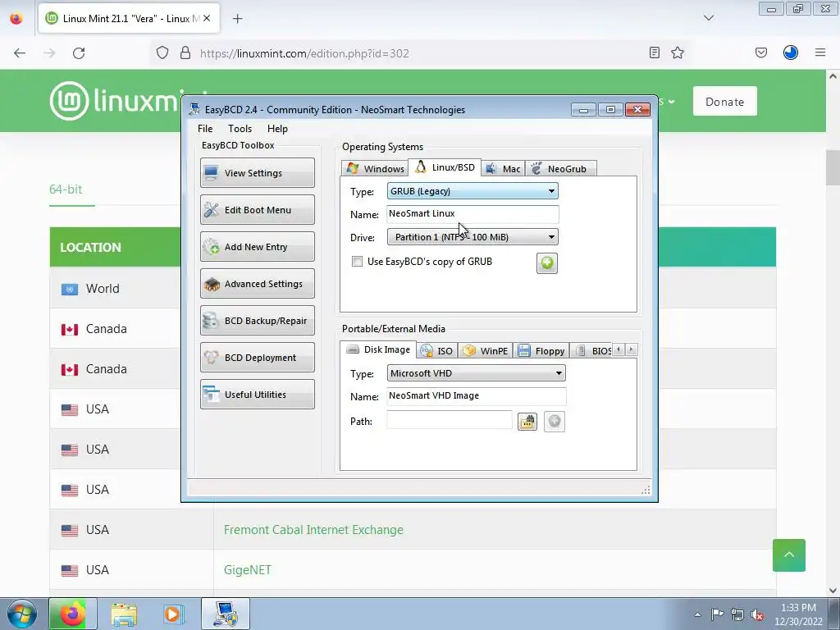Select the Floppy media tab
The image size is (840, 630).
[x=541, y=351]
